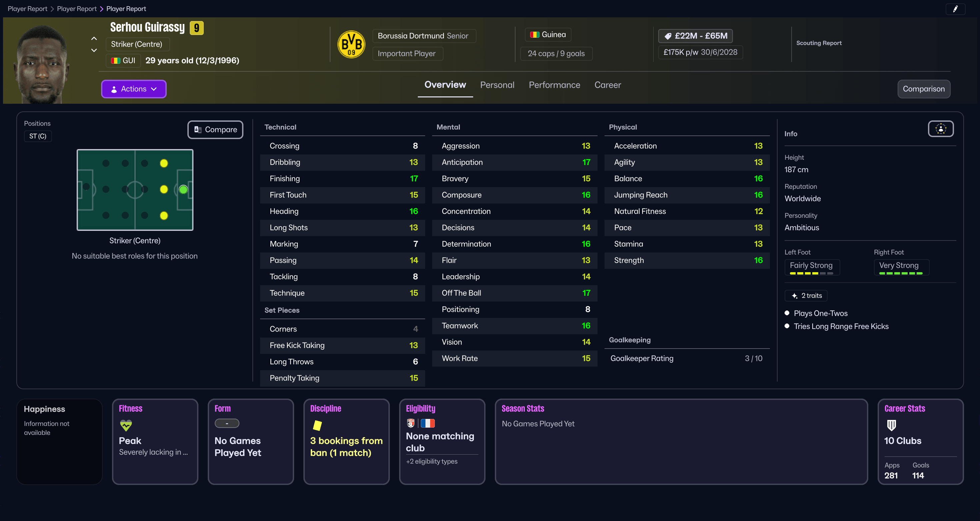980x521 pixels.
Task: Click the Comparison button
Action: pos(924,89)
